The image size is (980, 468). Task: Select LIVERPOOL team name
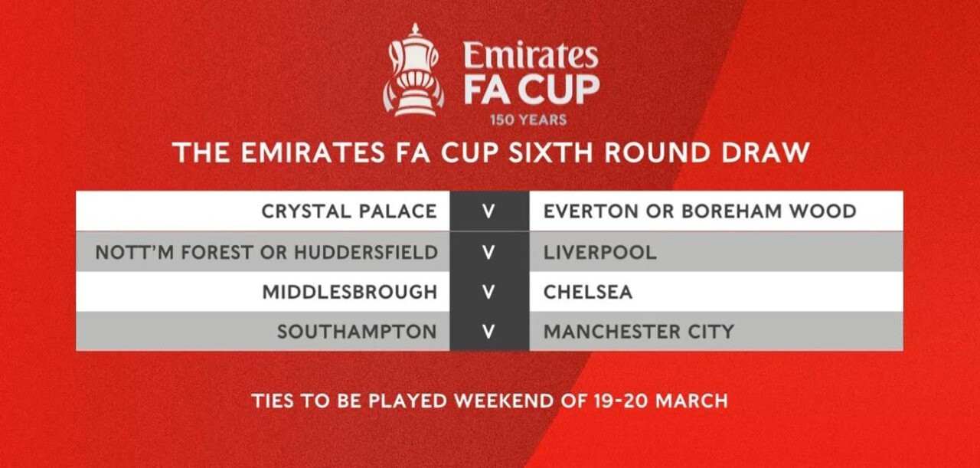(x=600, y=252)
